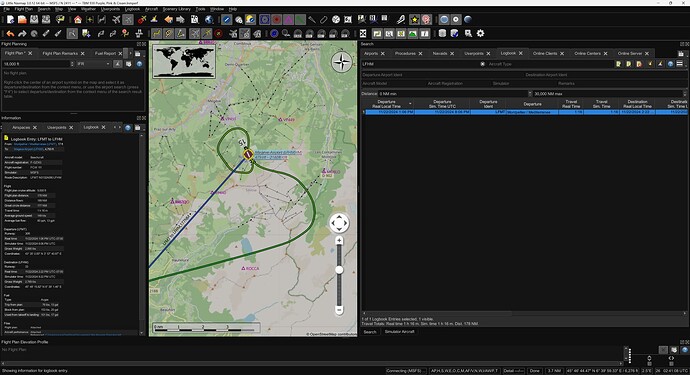690x375 pixels.
Task: Open the IFR flight type dropdown
Action: click(94, 64)
